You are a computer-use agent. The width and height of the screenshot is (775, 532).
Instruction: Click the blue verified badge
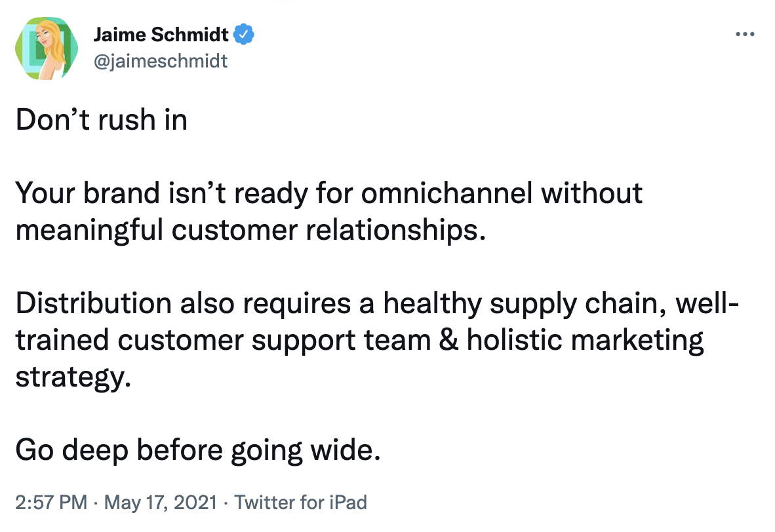click(x=245, y=34)
